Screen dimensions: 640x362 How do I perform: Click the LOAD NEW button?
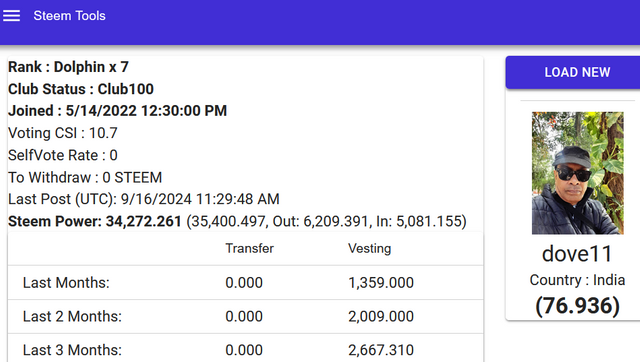573,72
